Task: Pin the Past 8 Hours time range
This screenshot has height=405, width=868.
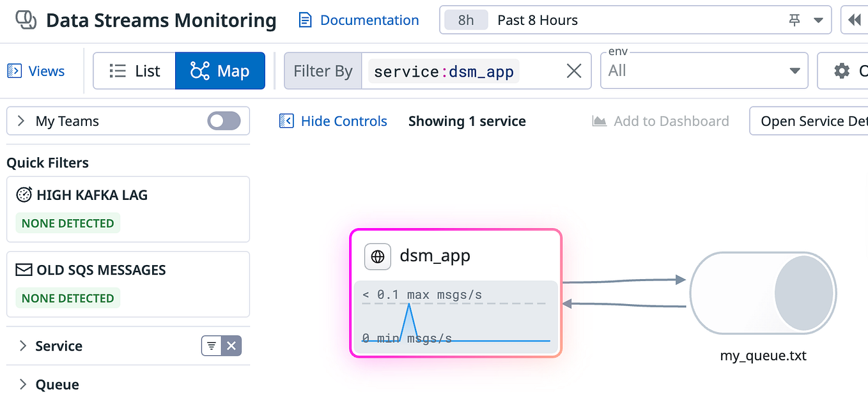Action: tap(794, 20)
